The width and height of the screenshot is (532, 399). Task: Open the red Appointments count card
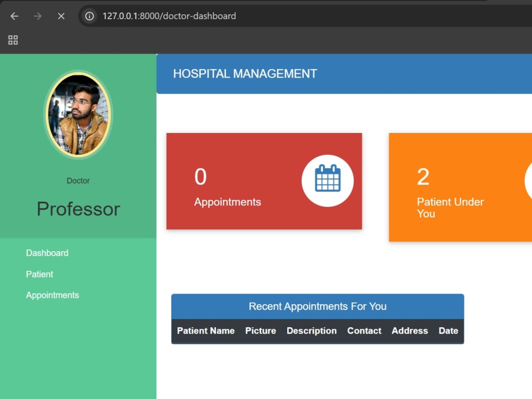point(264,181)
